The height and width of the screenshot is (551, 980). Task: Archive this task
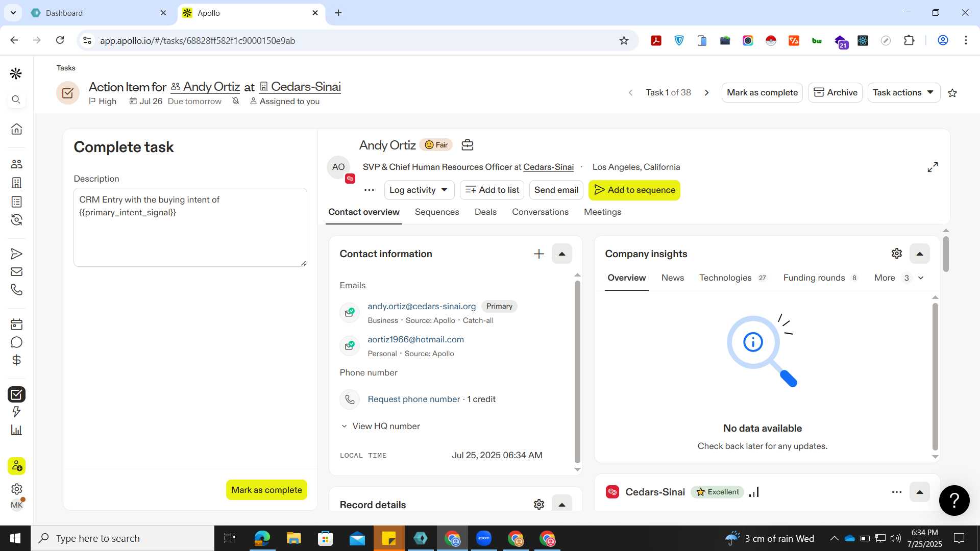pyautogui.click(x=835, y=93)
